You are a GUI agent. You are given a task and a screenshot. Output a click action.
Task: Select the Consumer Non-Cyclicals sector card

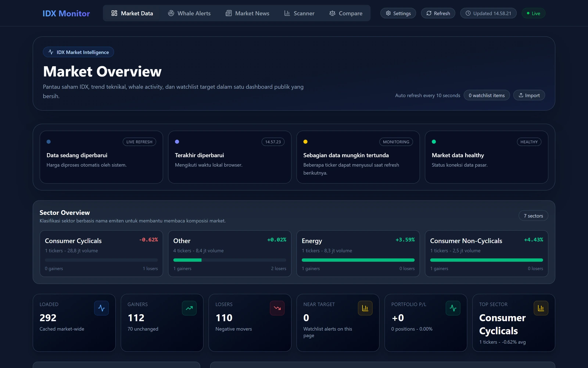[487, 254]
